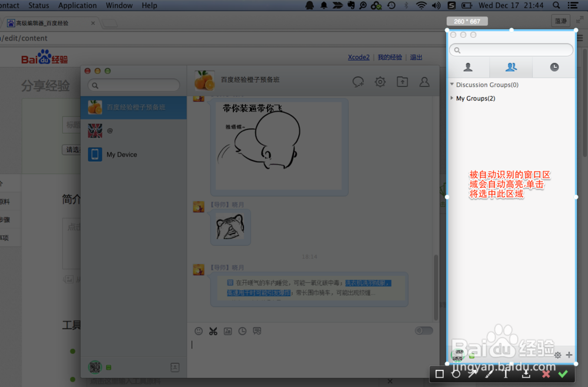
Task: Click the chat bubble icon in chat header
Action: [x=358, y=82]
